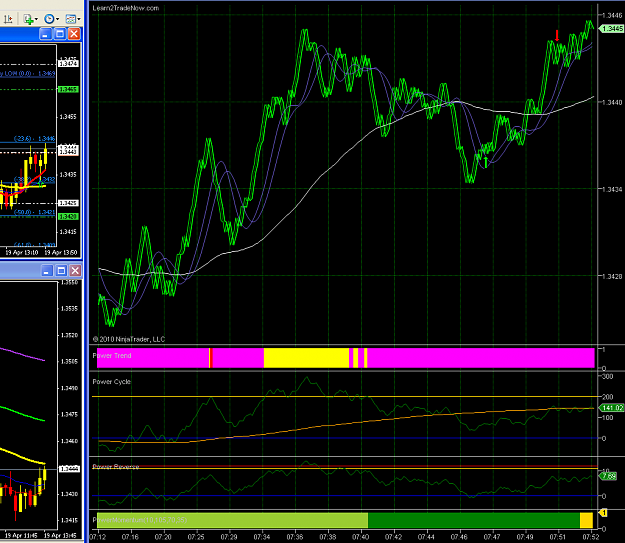Screen dimensions: 625x543
Task: Minimize the lower small chart window
Action: coord(47,271)
